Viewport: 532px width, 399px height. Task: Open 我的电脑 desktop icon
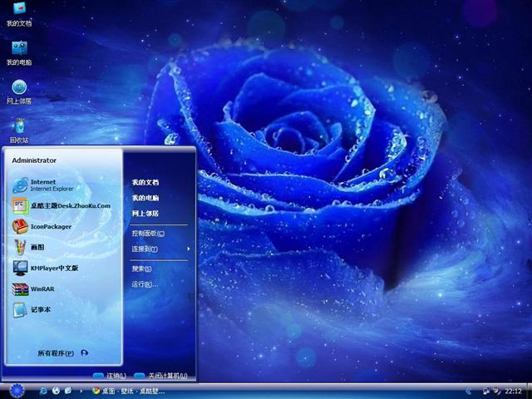coord(19,51)
